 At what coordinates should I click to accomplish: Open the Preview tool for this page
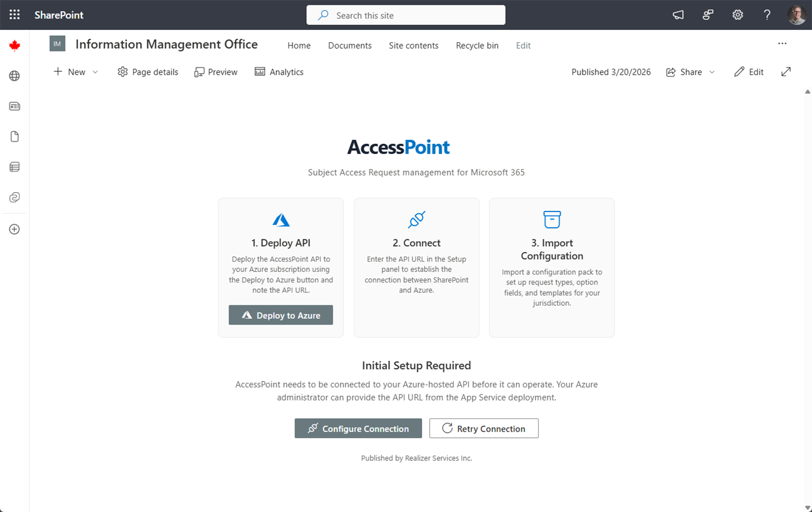[x=216, y=72]
